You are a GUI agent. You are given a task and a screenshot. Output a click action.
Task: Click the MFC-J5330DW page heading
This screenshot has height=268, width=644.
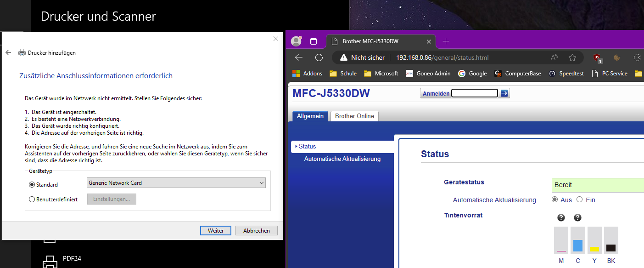[331, 94]
